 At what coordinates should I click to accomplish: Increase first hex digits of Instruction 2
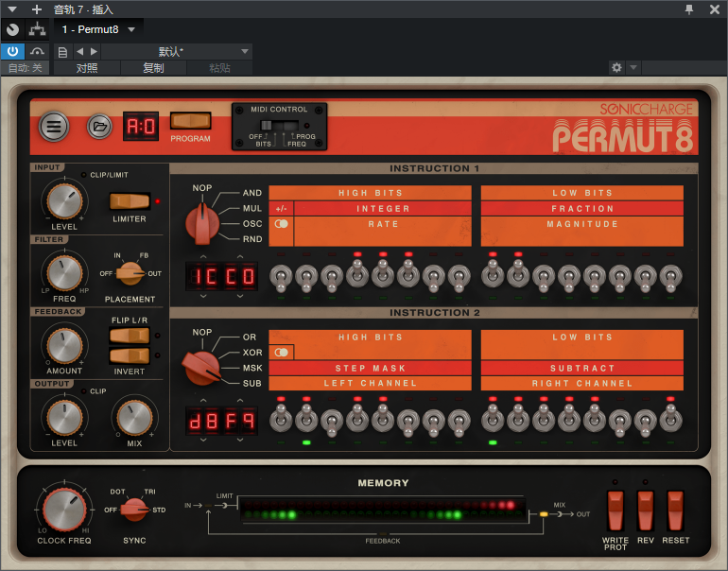[203, 400]
